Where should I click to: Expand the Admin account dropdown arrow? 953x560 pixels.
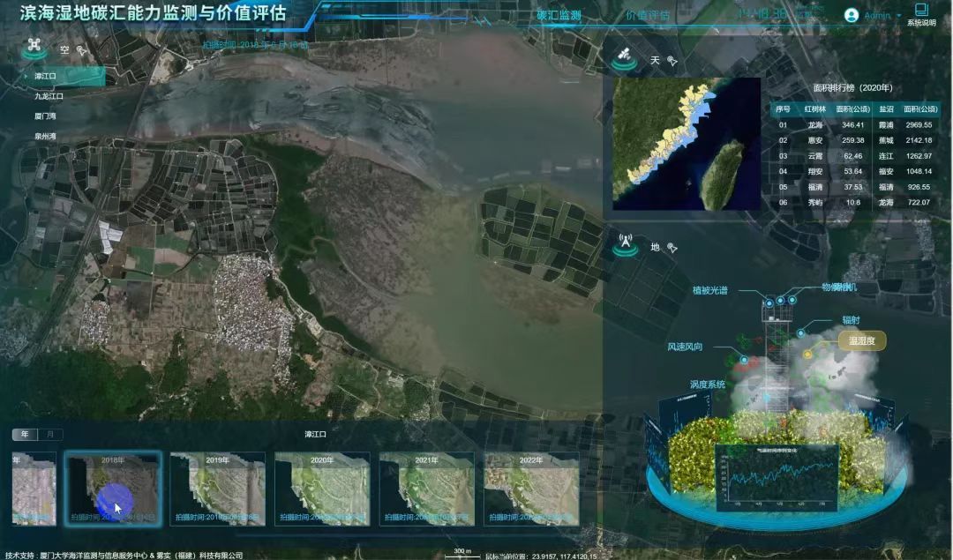pyautogui.click(x=899, y=16)
